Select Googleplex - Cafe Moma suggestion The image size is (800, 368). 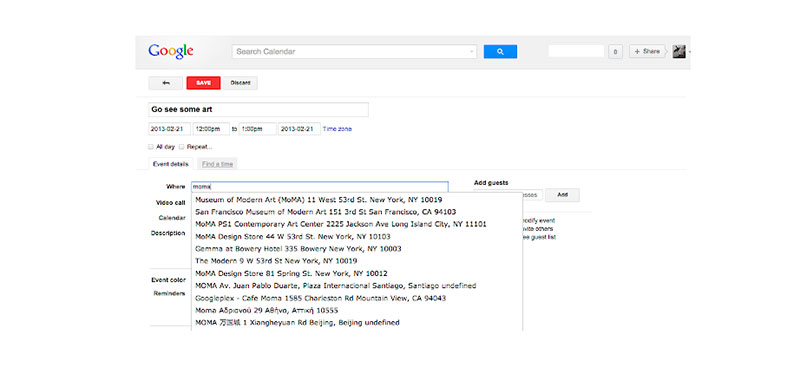tap(357, 298)
